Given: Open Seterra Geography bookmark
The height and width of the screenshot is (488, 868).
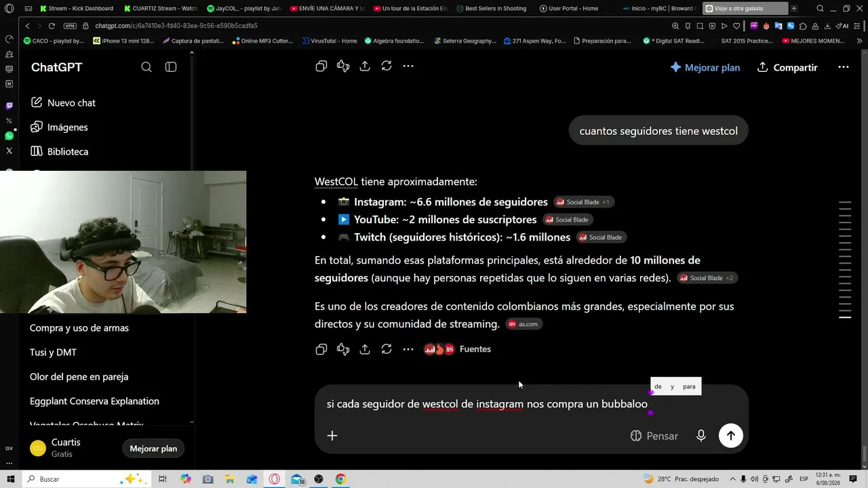Looking at the screenshot, I should pos(465,41).
